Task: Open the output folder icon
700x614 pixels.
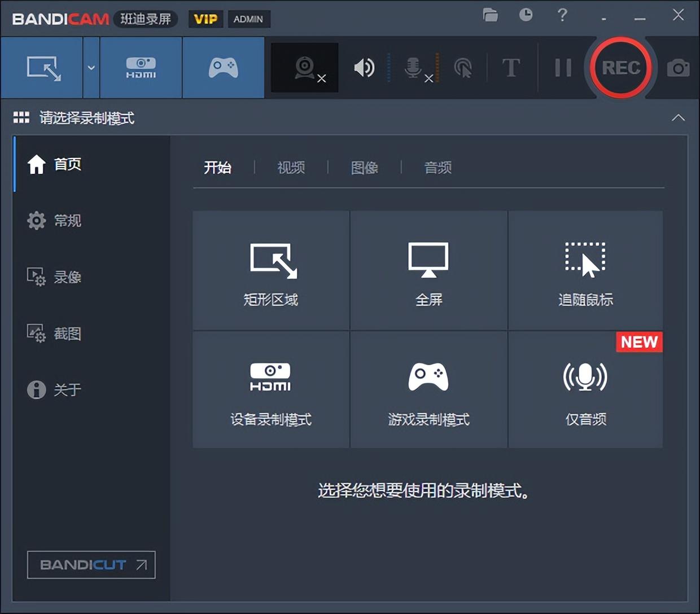Action: click(x=490, y=16)
